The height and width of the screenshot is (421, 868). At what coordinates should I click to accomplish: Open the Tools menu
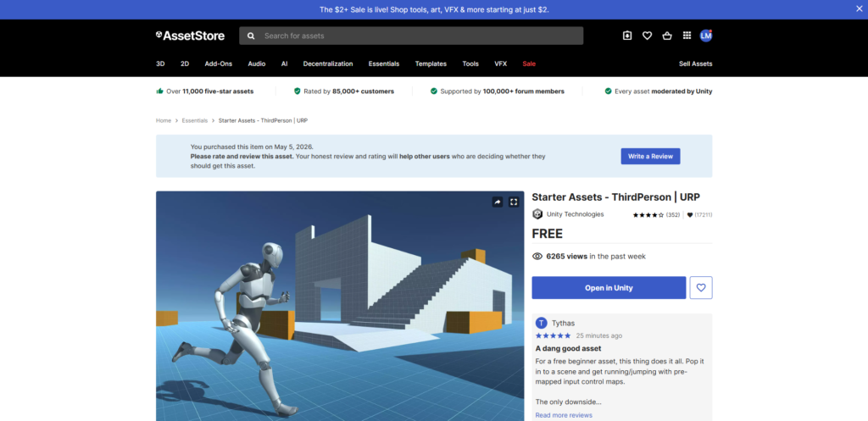(471, 64)
